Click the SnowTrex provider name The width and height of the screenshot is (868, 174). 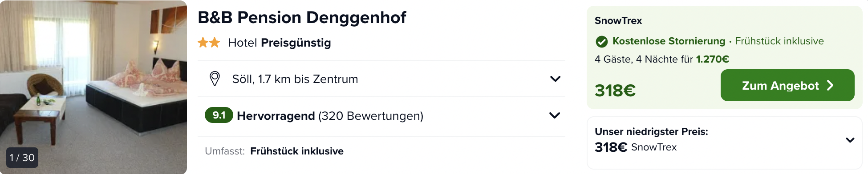click(x=618, y=20)
